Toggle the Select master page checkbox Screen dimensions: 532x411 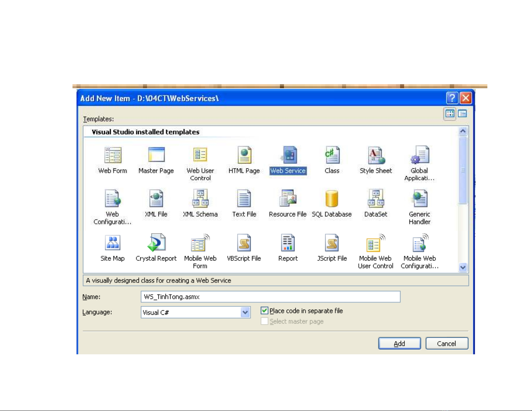(264, 321)
